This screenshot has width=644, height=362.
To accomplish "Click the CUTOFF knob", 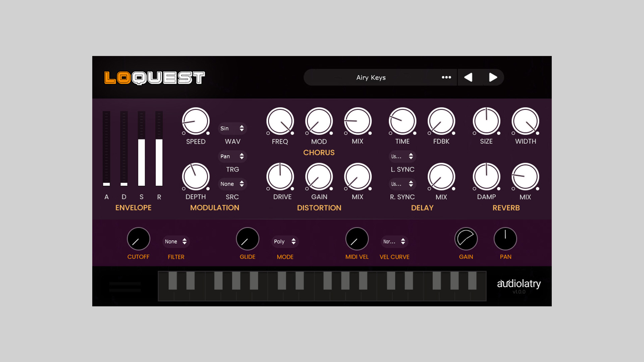I will tap(139, 239).
